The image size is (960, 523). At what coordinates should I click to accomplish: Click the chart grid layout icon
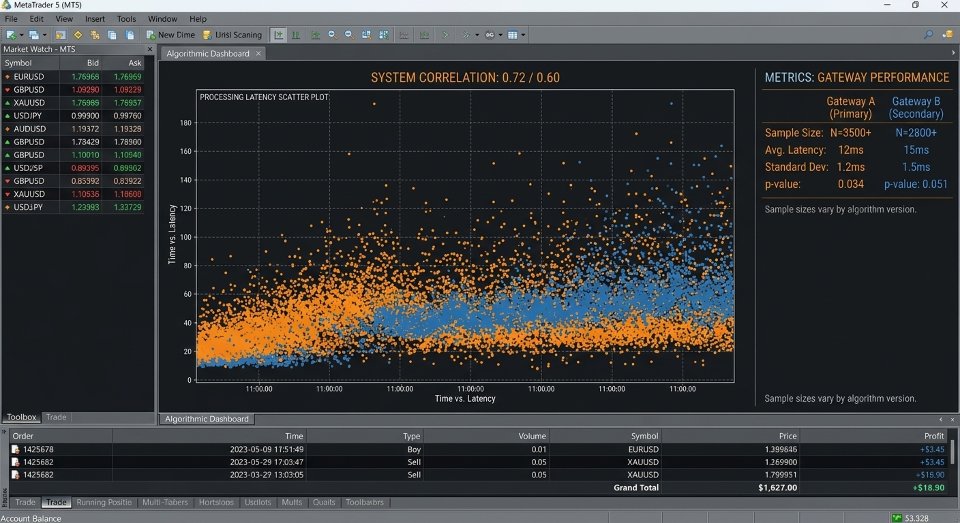(384, 35)
